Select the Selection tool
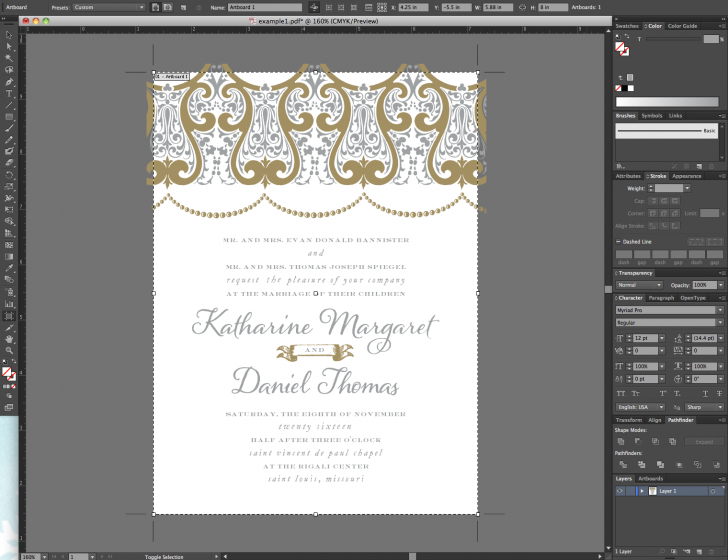 pyautogui.click(x=9, y=35)
